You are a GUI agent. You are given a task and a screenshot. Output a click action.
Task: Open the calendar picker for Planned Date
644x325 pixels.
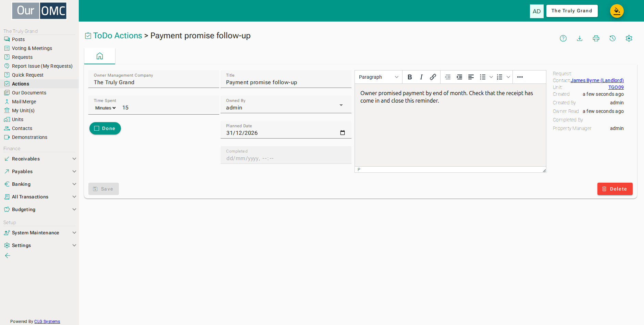coord(343,133)
